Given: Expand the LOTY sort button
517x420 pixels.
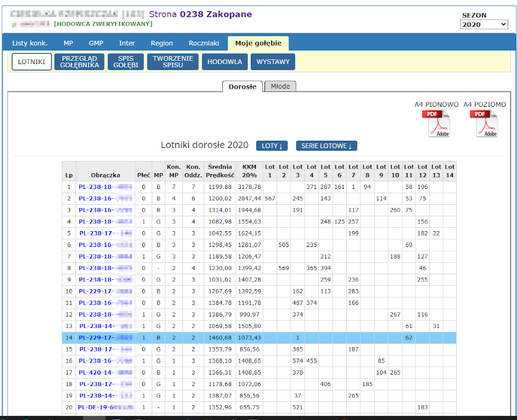Looking at the screenshot, I should (x=272, y=146).
